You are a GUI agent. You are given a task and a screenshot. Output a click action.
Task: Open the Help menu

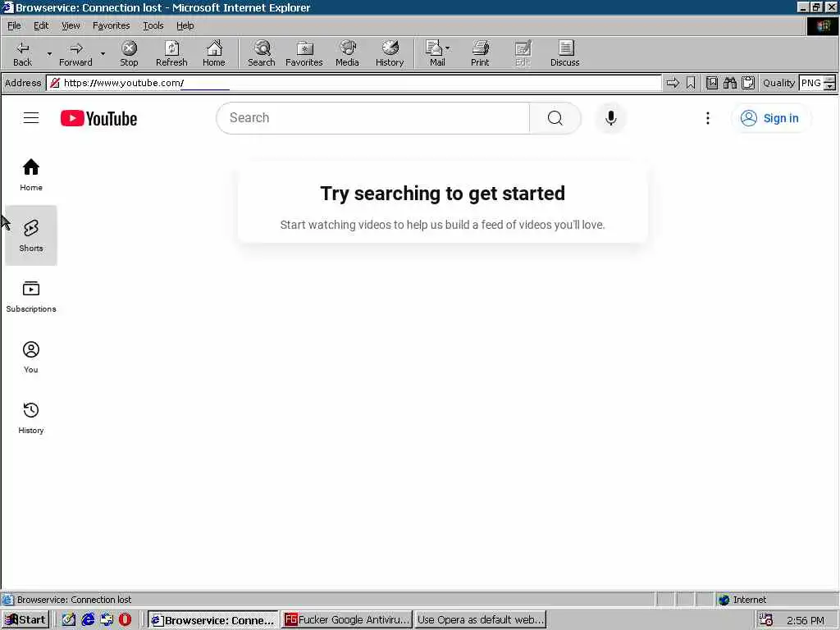(185, 25)
